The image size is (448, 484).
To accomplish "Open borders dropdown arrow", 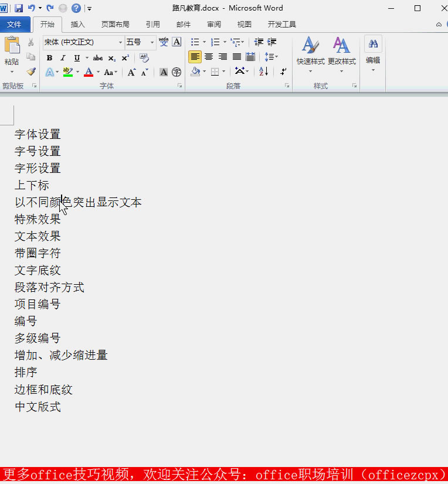I will (223, 71).
